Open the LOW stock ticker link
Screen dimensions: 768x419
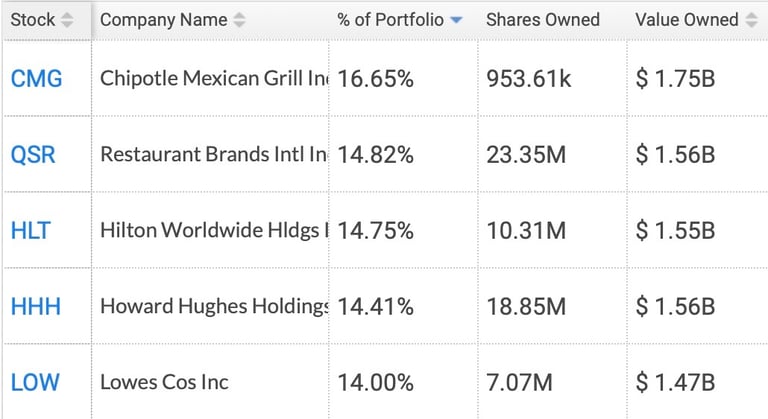[x=35, y=382]
